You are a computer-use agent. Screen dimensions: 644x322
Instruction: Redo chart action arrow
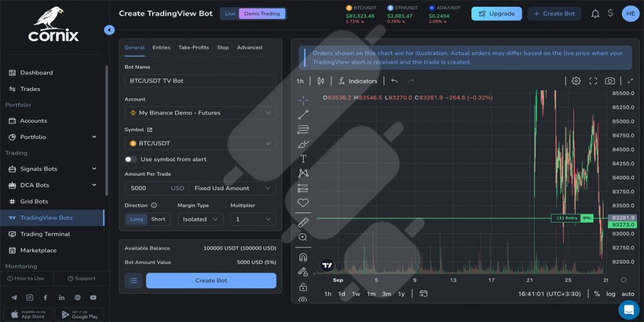(x=411, y=81)
